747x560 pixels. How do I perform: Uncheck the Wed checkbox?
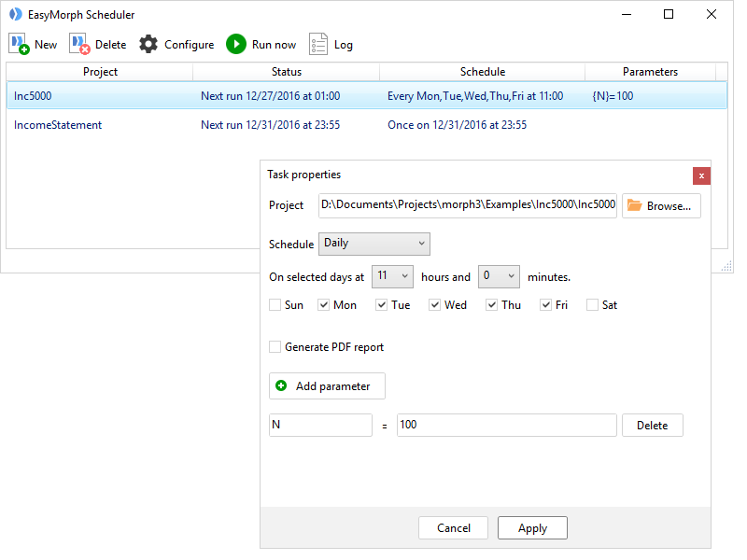434,305
